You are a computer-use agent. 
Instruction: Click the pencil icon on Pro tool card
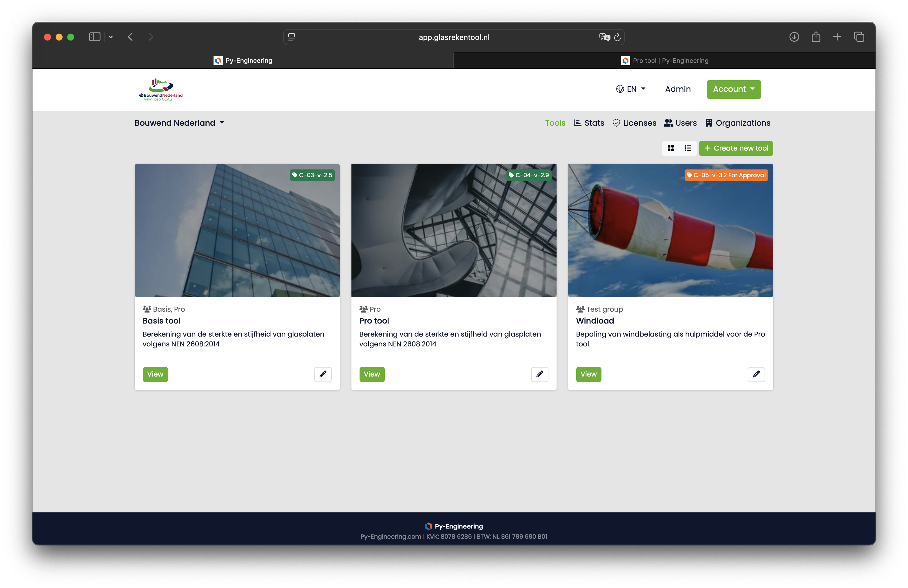539,374
